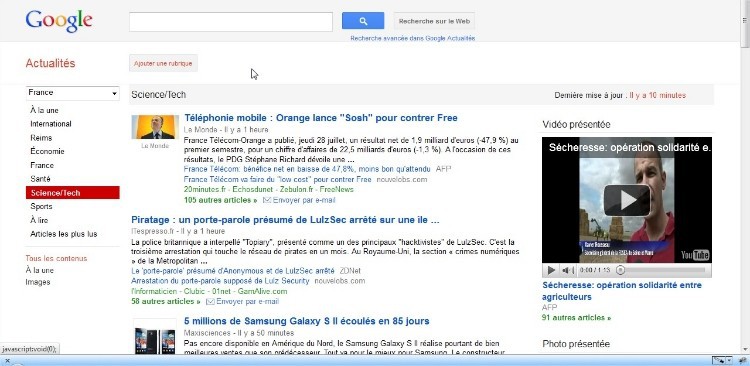Click the Il y a 10 minutes update time
The image size is (750, 366).
pyautogui.click(x=657, y=95)
